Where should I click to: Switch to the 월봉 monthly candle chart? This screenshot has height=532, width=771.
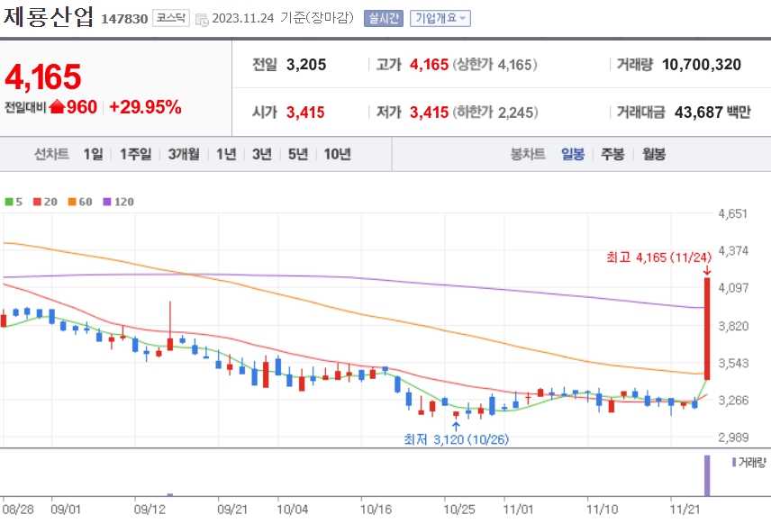(654, 154)
